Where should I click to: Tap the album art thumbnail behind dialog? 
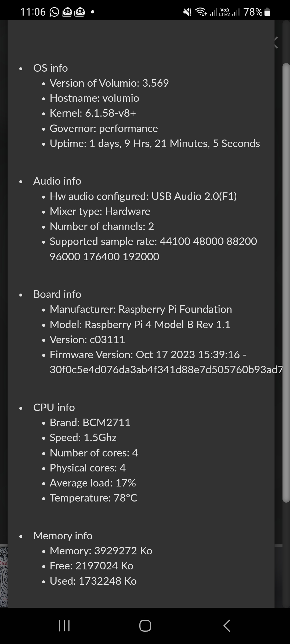4,576
